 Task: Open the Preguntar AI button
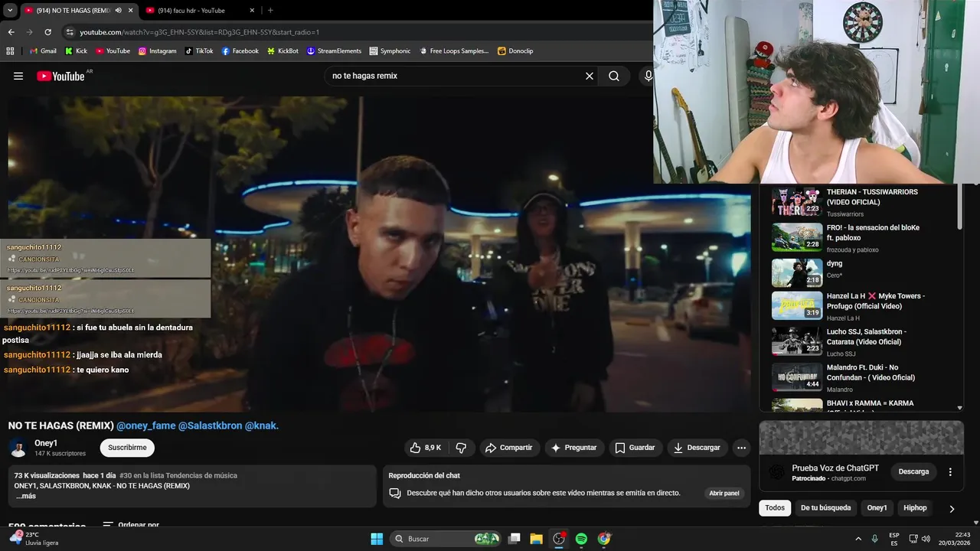(x=573, y=448)
